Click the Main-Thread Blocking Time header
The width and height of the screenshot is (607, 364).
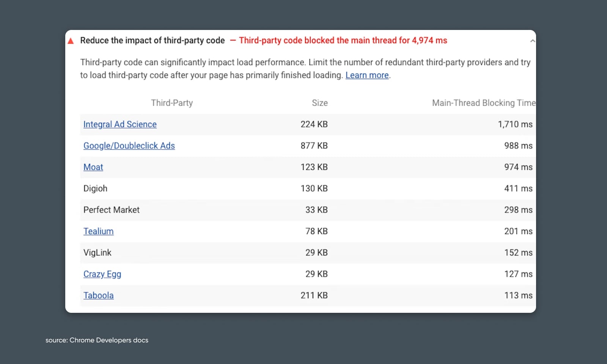point(483,103)
